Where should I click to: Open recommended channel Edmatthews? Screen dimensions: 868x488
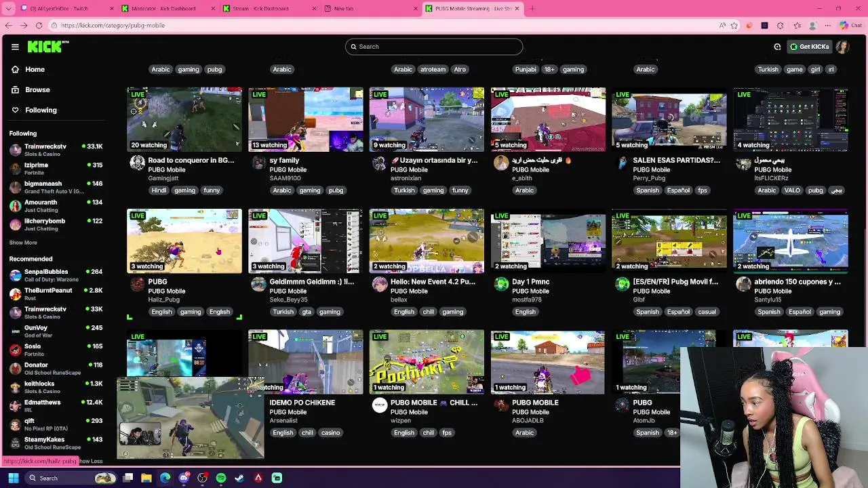click(x=54, y=406)
